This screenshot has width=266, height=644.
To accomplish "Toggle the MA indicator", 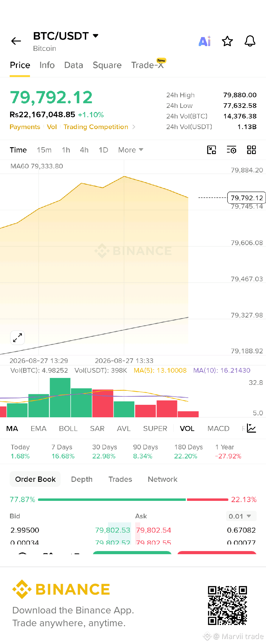I will tap(12, 429).
